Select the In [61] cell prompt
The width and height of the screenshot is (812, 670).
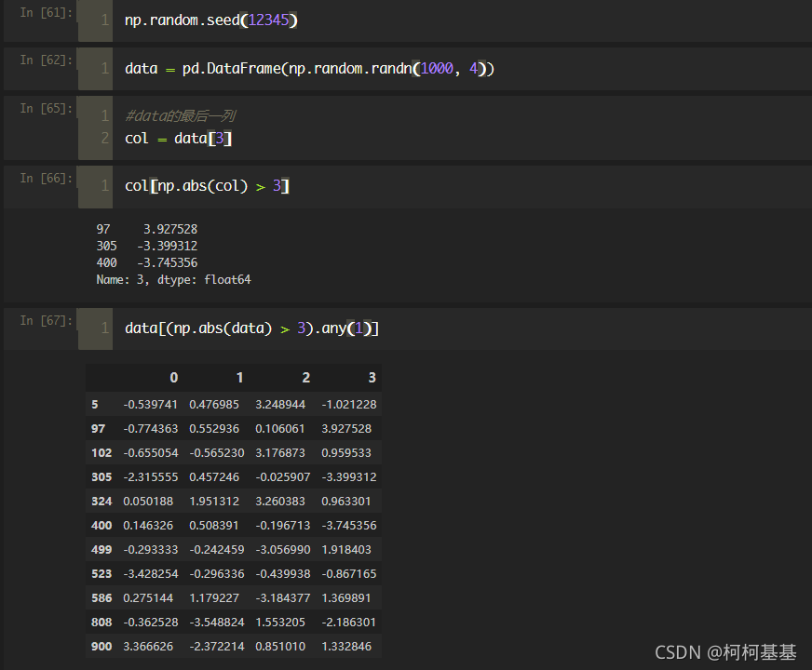[46, 12]
